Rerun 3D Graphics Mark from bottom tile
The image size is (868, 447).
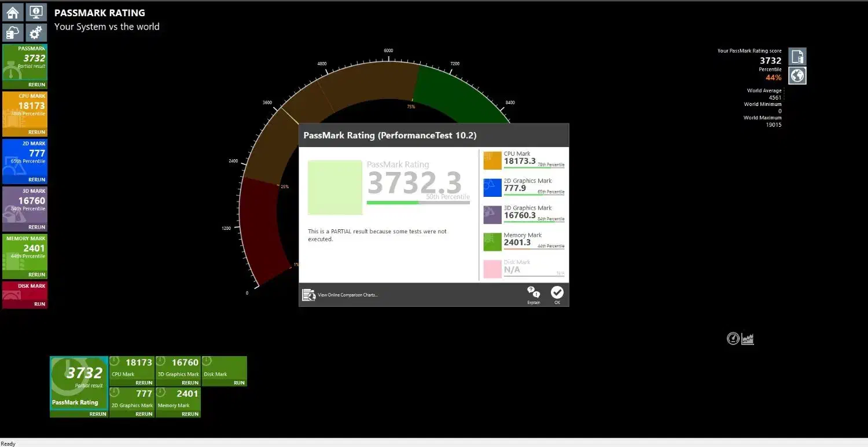[x=190, y=383]
